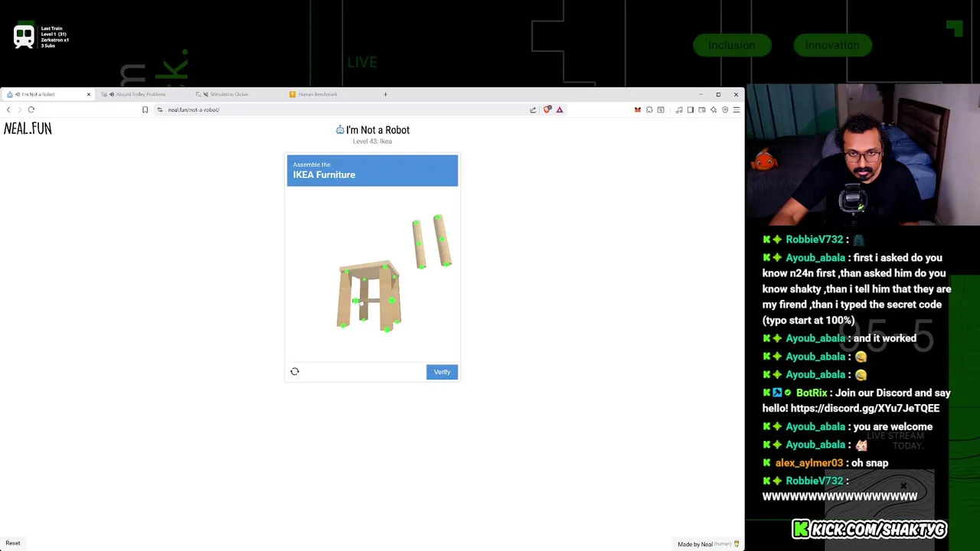Open the MetaMask fox extension icon
This screenshot has height=551, width=980.
(x=637, y=109)
